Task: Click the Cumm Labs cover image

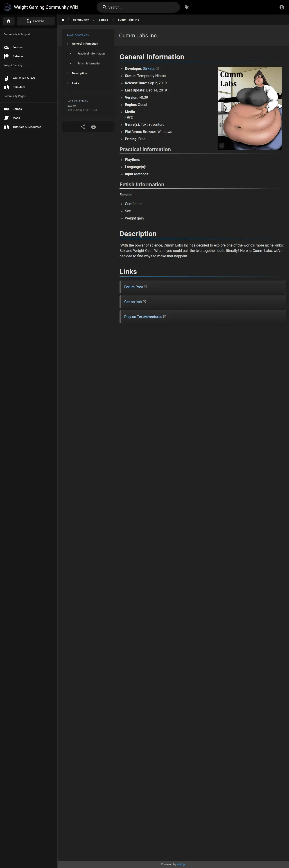Action: 250,108
